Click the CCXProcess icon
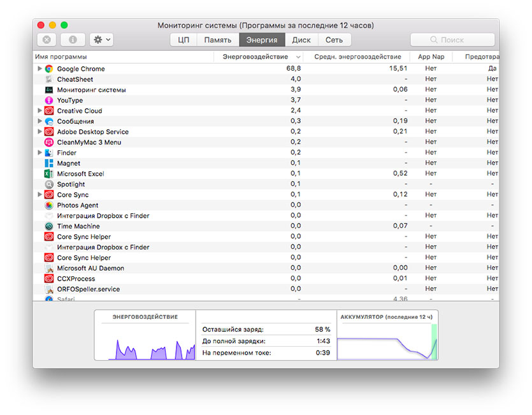This screenshot has width=532, height=415. tap(49, 279)
